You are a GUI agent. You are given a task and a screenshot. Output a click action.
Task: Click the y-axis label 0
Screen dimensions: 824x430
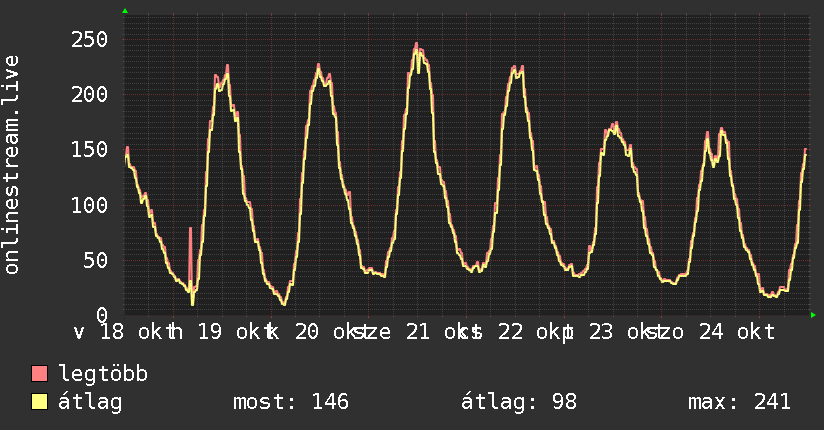click(102, 315)
